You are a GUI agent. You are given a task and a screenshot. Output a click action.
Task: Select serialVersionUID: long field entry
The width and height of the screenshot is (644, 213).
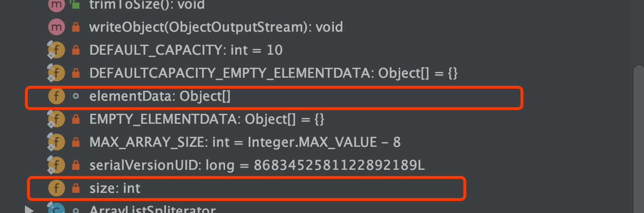click(257, 166)
